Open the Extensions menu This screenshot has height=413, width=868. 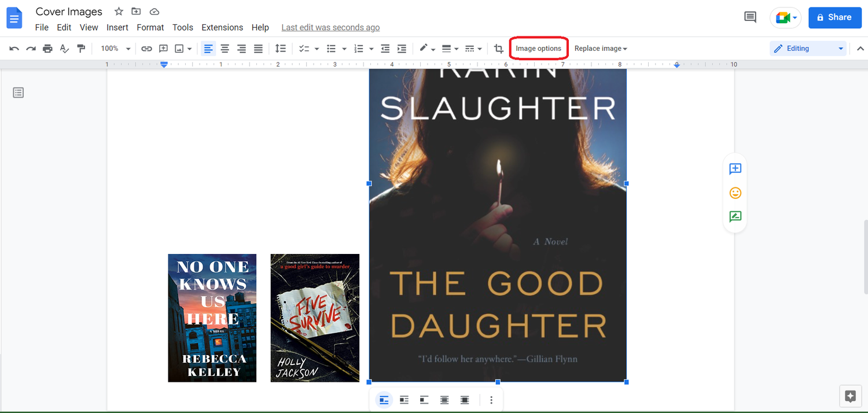(222, 27)
